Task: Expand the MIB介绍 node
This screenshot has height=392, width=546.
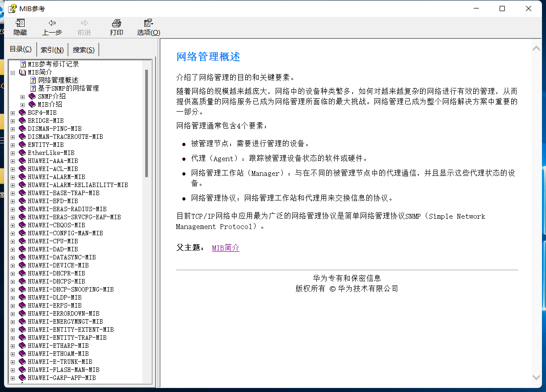Action: (22, 104)
